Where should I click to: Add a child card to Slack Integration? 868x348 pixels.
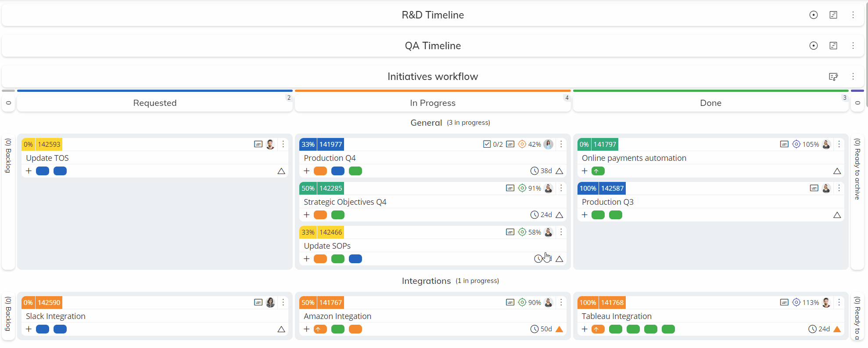pos(29,329)
